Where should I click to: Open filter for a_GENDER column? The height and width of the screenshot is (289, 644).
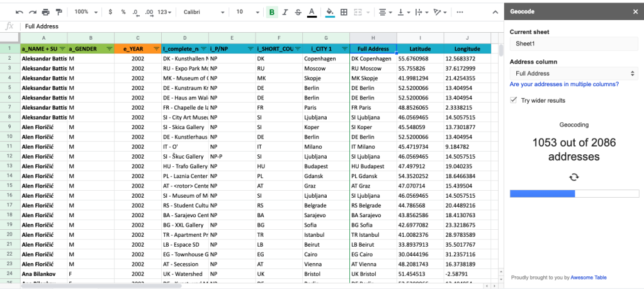coord(110,49)
